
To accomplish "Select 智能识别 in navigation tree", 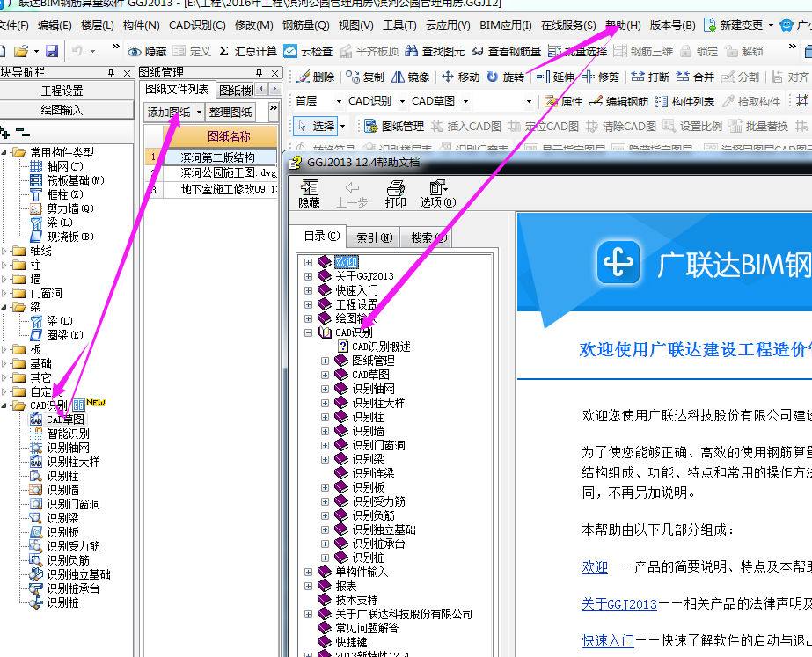I will click(x=68, y=434).
